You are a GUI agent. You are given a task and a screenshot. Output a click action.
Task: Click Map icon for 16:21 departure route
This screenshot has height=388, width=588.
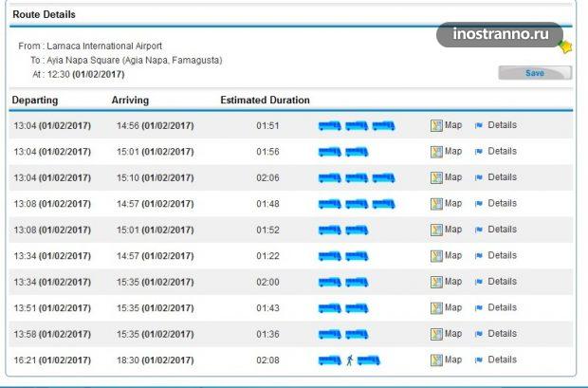click(437, 360)
